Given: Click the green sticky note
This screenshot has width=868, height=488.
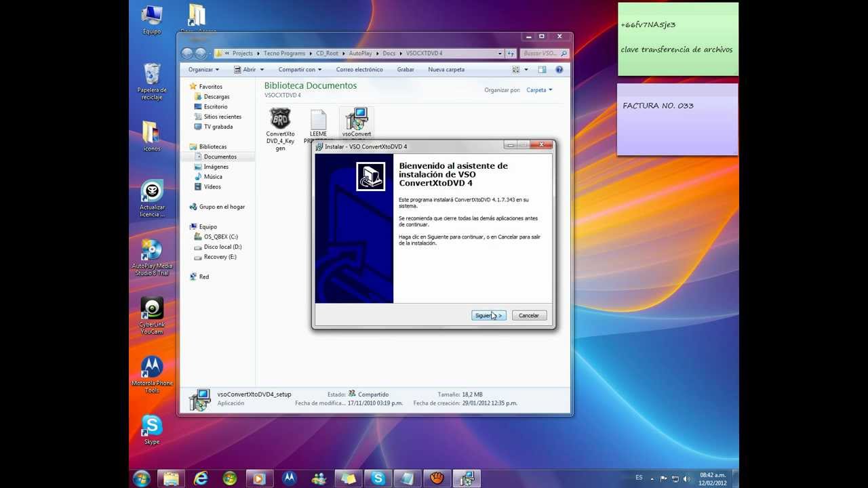Looking at the screenshot, I should coord(677,39).
